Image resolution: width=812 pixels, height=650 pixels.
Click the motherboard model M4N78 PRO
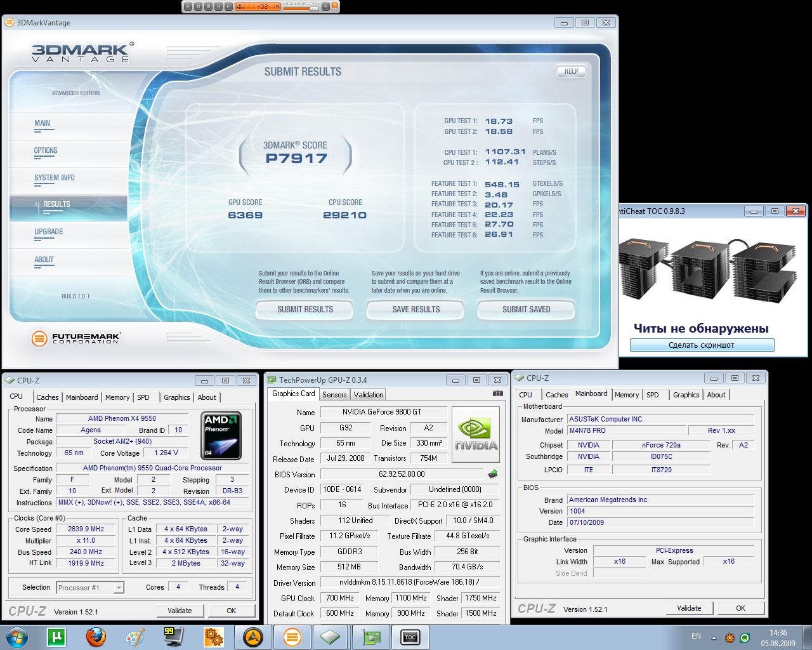tap(627, 430)
